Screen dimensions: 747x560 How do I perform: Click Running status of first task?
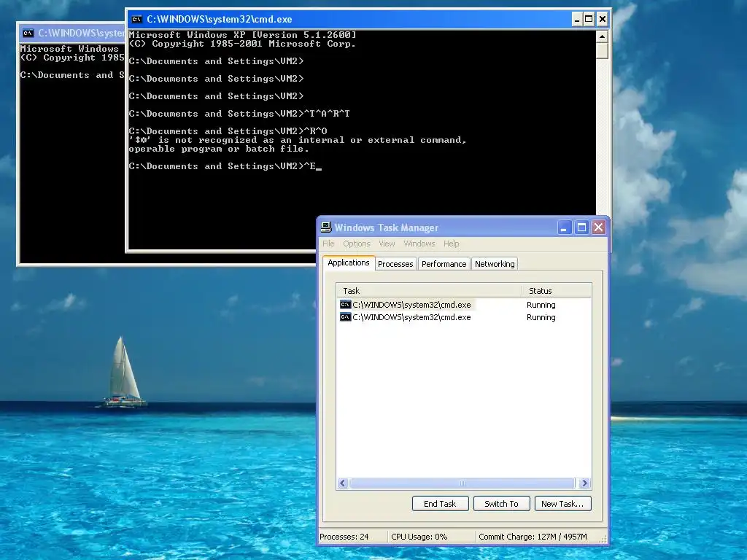(541, 305)
